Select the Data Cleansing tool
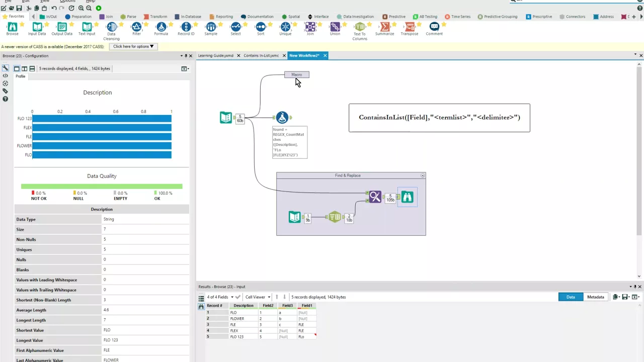This screenshot has width=644, height=362. 112,31
